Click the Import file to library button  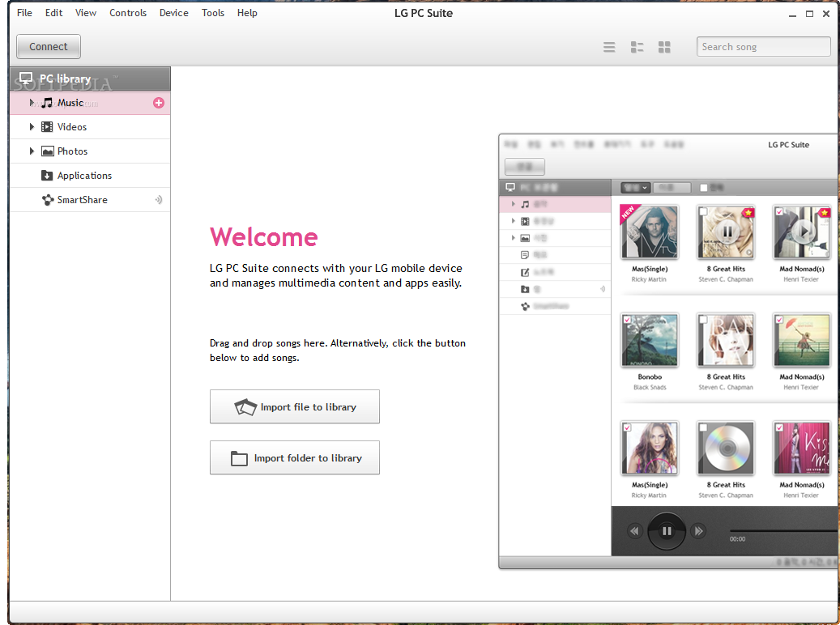[295, 406]
